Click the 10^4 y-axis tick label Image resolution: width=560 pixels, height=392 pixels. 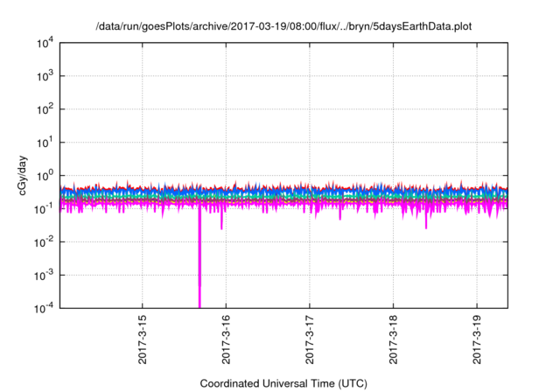point(45,44)
